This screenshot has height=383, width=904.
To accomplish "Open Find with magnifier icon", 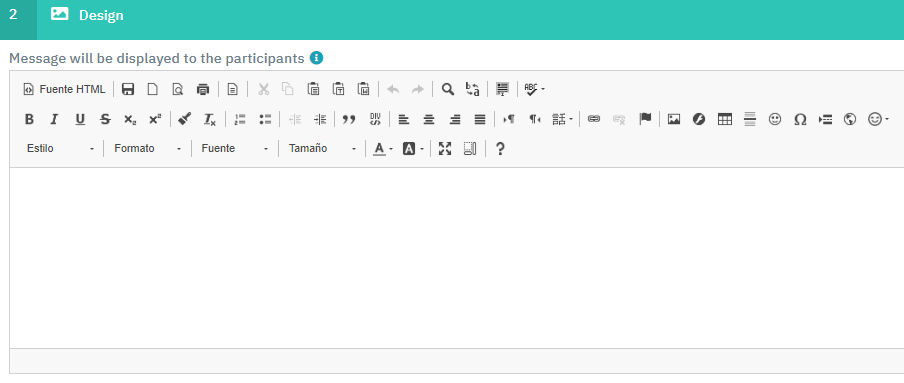I will coord(447,89).
